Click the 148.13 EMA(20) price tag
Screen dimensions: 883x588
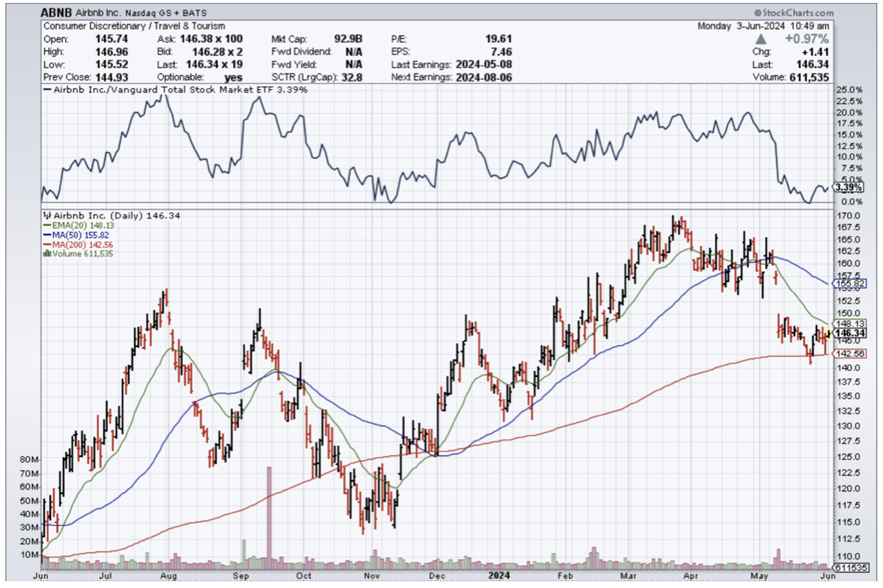[x=850, y=323]
